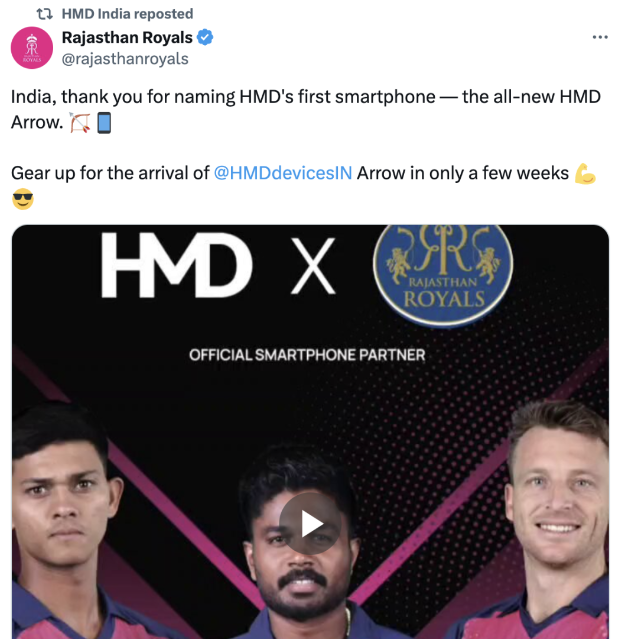
Task: Click the mobile phone emoji
Action: (104, 123)
